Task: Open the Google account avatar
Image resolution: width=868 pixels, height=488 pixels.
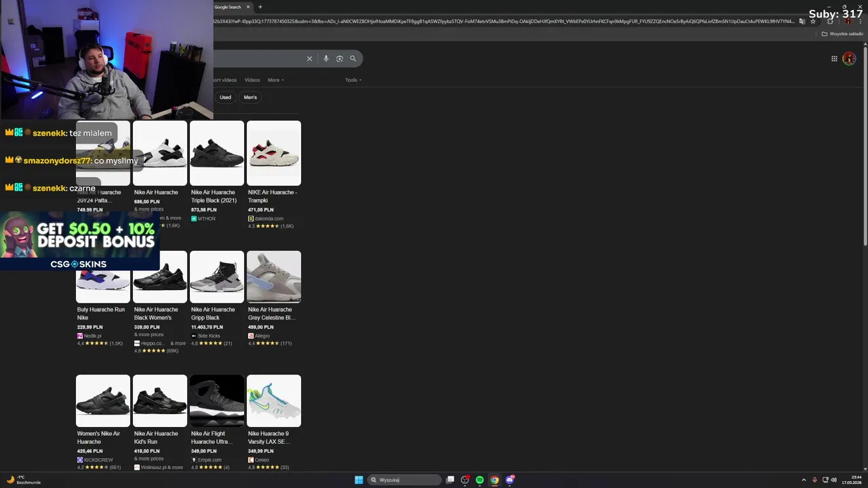Action: click(x=849, y=58)
